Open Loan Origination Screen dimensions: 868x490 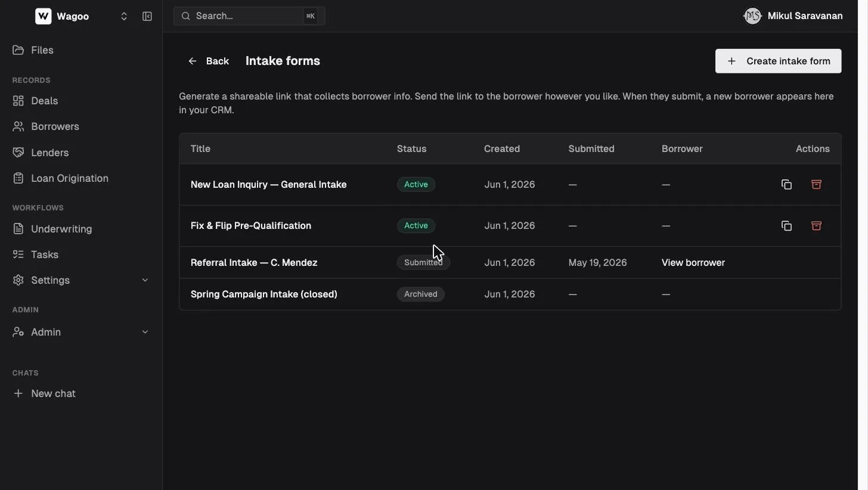[81, 178]
